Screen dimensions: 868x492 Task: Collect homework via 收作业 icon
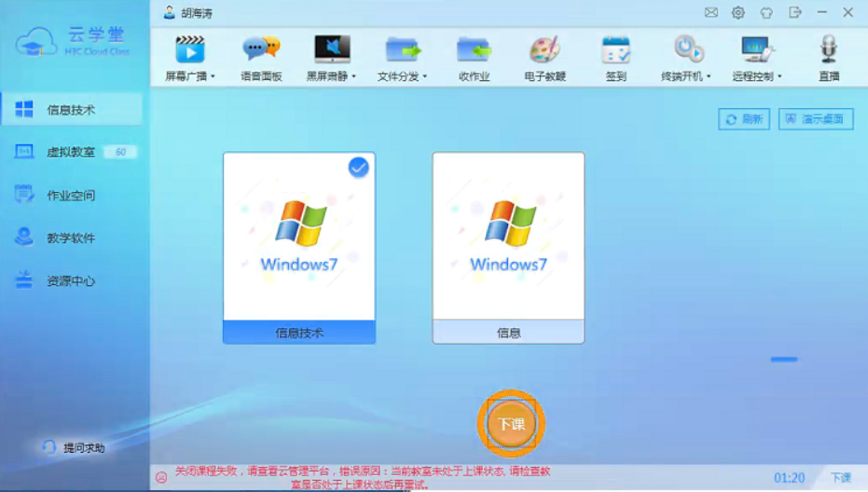(474, 49)
